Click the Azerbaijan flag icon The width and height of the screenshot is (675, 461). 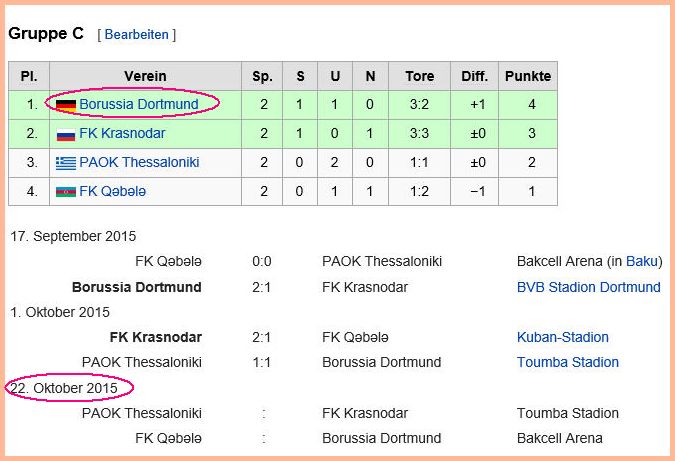click(66, 192)
